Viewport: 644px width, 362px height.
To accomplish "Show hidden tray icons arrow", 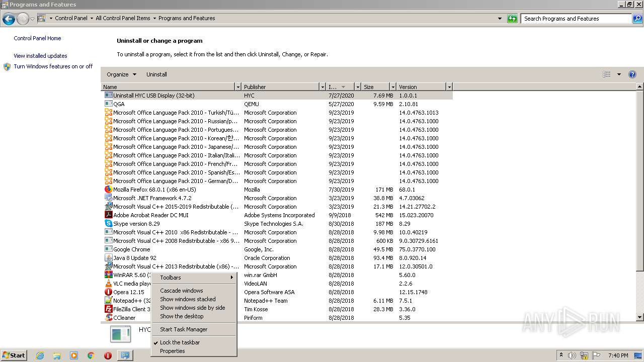I will coord(561,355).
